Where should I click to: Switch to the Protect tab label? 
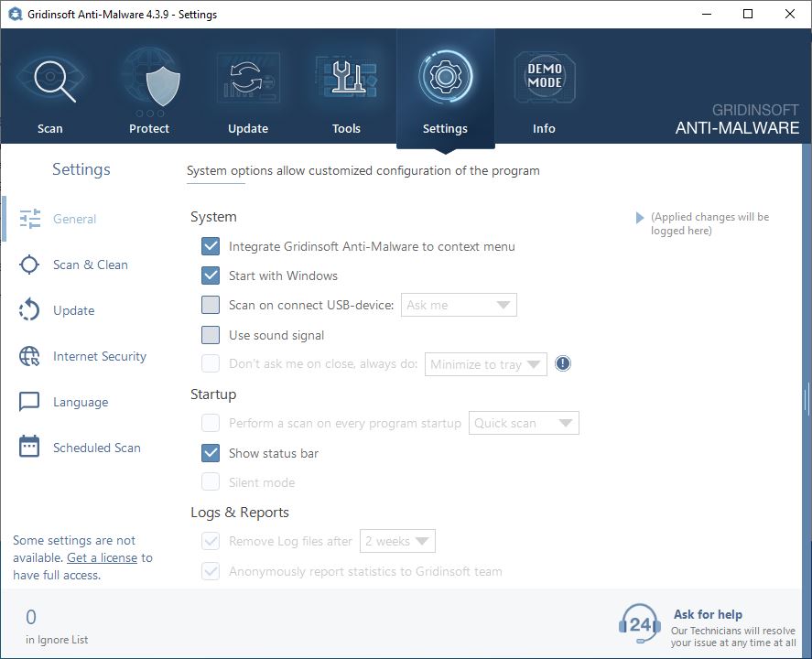pyautogui.click(x=149, y=128)
